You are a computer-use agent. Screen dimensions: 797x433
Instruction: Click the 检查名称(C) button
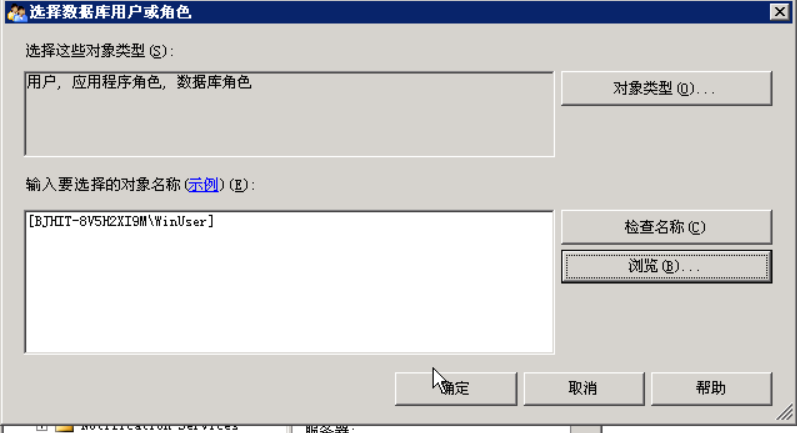click(666, 227)
